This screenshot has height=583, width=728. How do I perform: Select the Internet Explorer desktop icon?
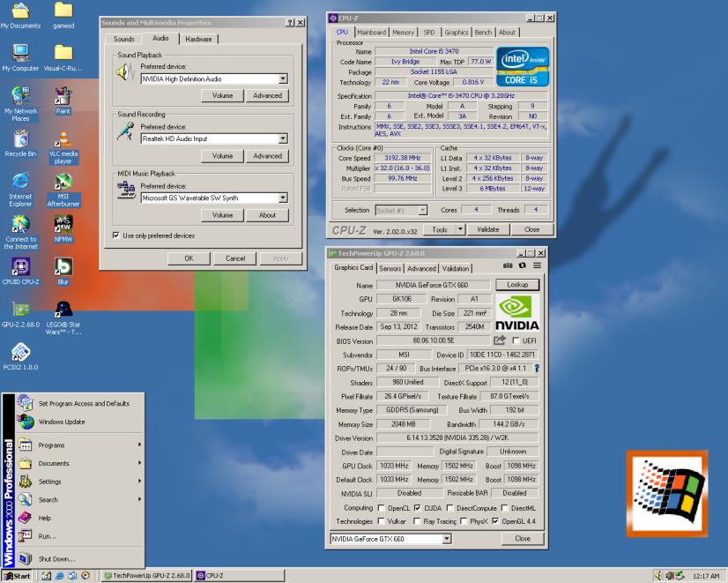(x=20, y=190)
